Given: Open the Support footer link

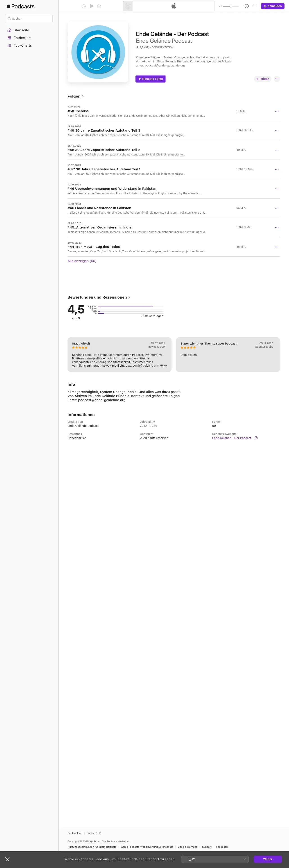Looking at the screenshot, I should (207, 847).
